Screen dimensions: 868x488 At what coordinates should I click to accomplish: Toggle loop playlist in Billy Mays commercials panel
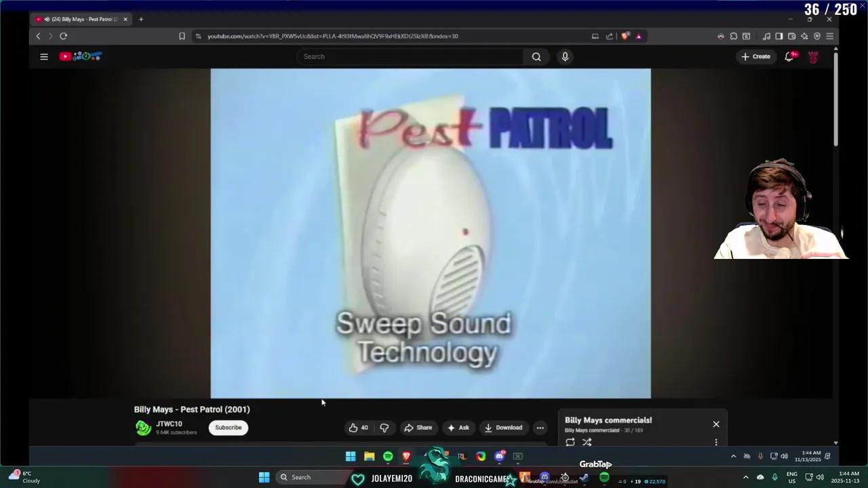click(x=570, y=443)
